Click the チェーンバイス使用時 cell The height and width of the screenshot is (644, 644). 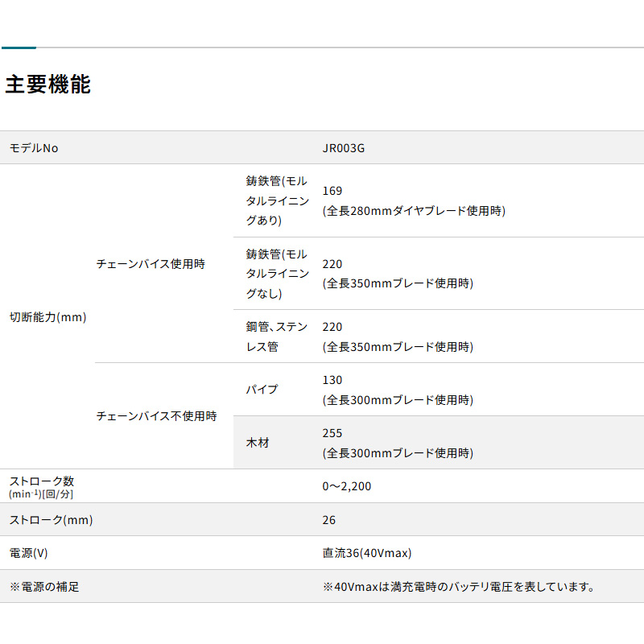(151, 264)
